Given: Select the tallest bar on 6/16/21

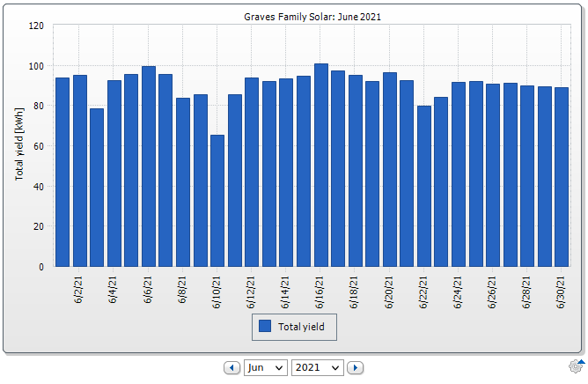Looking at the screenshot, I should click(320, 166).
